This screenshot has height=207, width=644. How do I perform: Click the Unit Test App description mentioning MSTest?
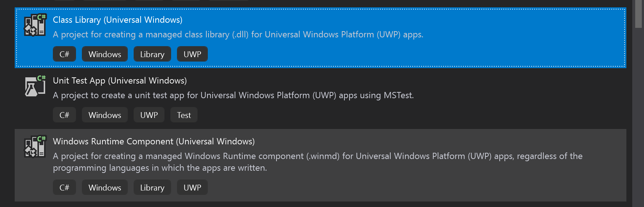point(233,95)
